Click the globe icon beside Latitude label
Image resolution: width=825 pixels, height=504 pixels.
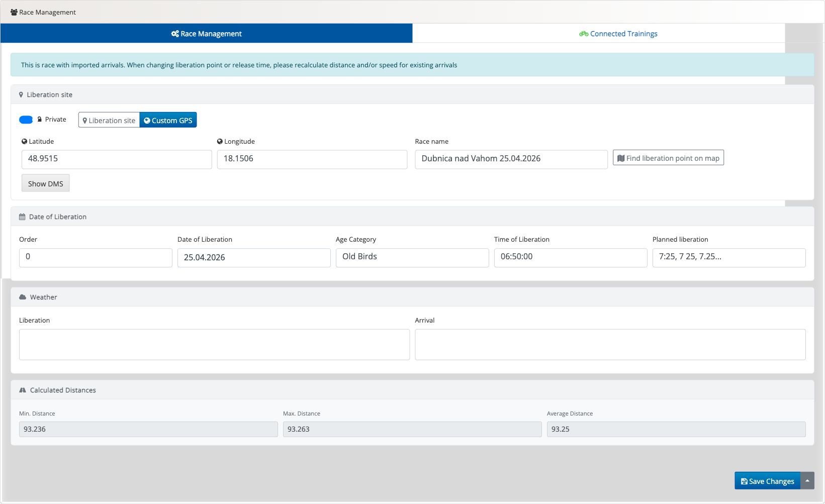[25, 141]
